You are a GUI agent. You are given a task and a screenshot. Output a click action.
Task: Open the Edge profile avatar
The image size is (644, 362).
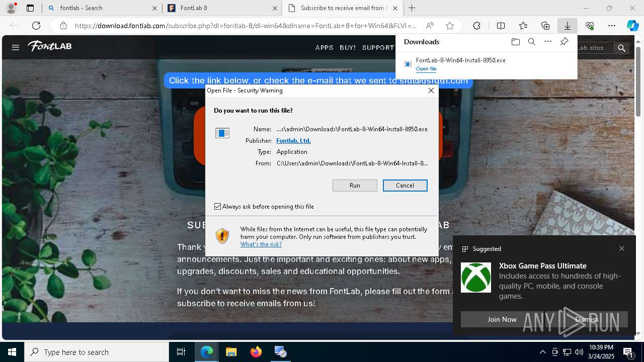pyautogui.click(x=11, y=8)
